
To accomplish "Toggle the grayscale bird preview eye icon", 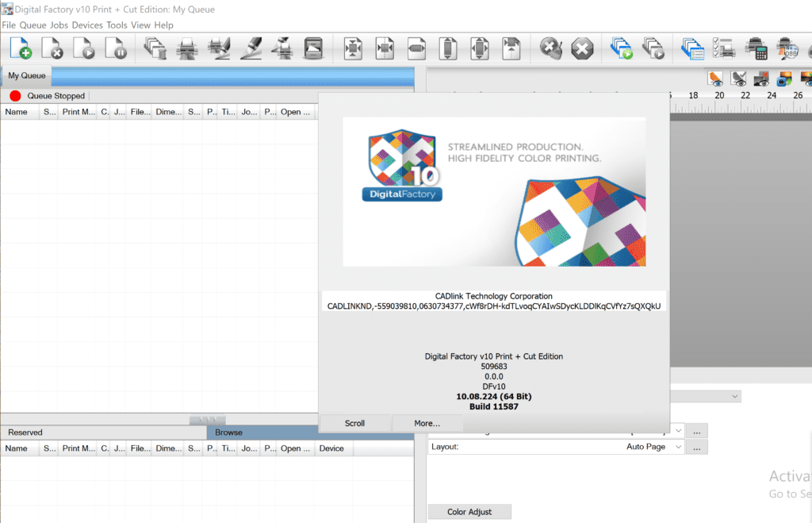I will pyautogui.click(x=739, y=79).
